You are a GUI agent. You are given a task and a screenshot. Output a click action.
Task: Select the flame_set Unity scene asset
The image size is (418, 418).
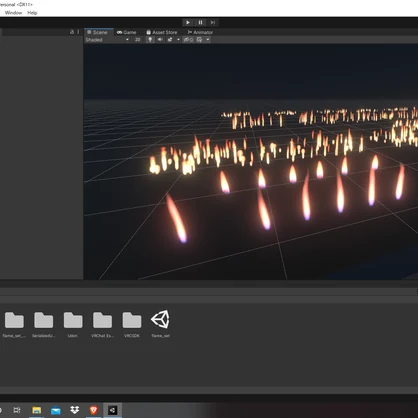click(161, 320)
